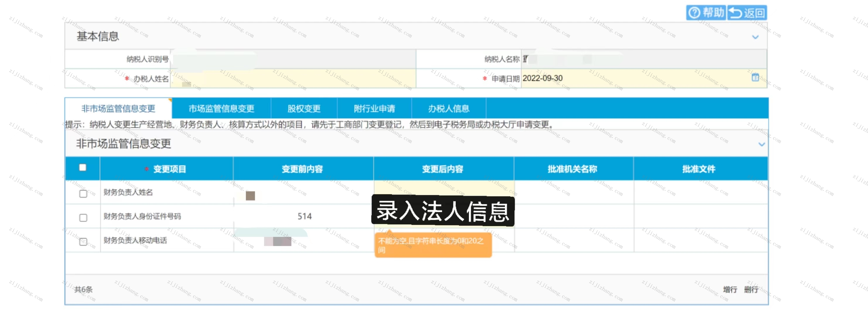This screenshot has height=323, width=868.
Task: Switch to the 市场监管信息变更 tab
Action: click(x=221, y=108)
